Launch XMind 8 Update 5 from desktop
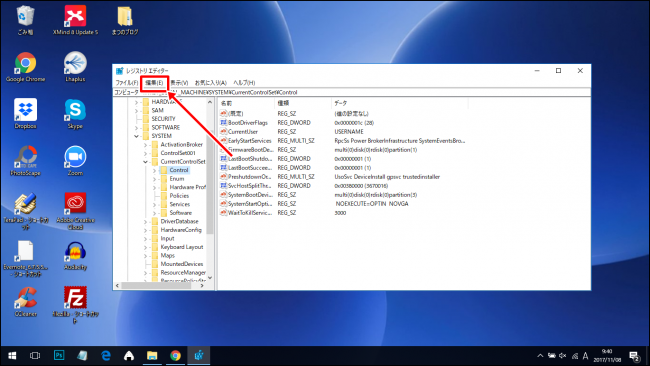650x366 pixels. pos(75,19)
